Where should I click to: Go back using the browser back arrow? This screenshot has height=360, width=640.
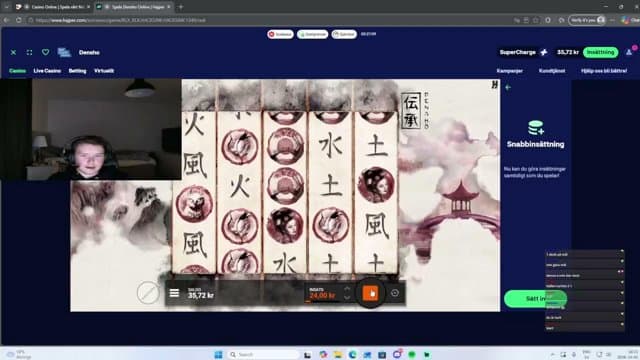(7, 20)
